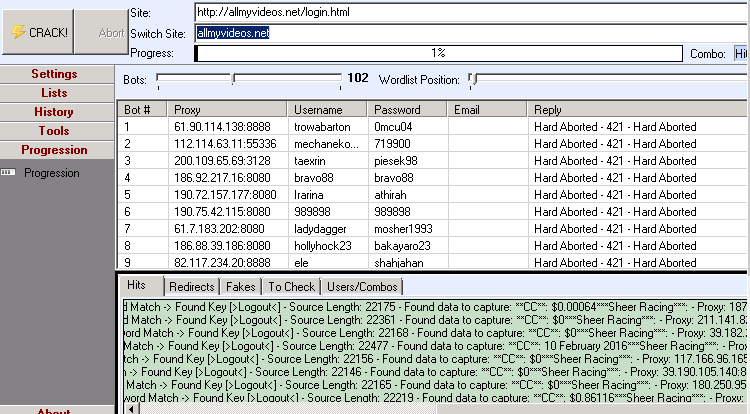The width and height of the screenshot is (750, 414).
Task: Click the Bots count value 102
Action: pyautogui.click(x=358, y=78)
